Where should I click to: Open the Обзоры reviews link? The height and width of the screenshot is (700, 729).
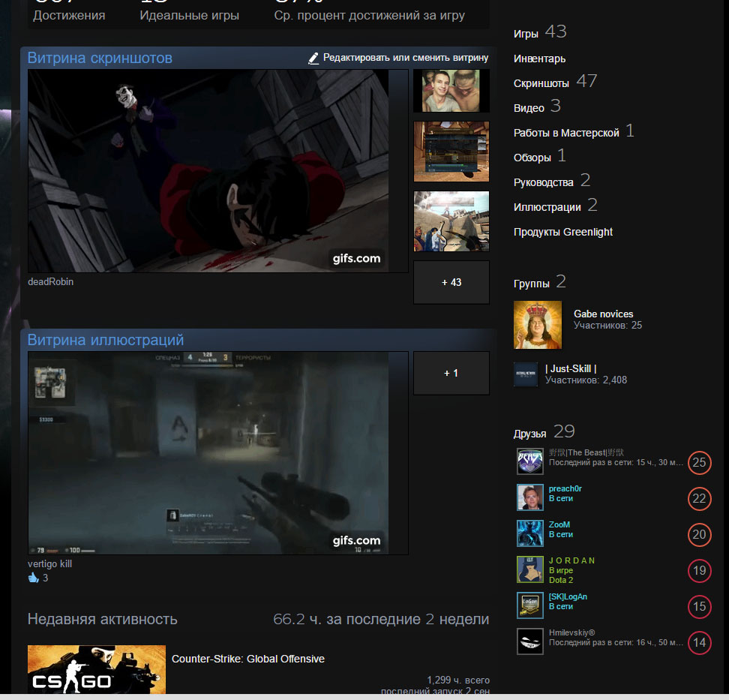coord(532,158)
